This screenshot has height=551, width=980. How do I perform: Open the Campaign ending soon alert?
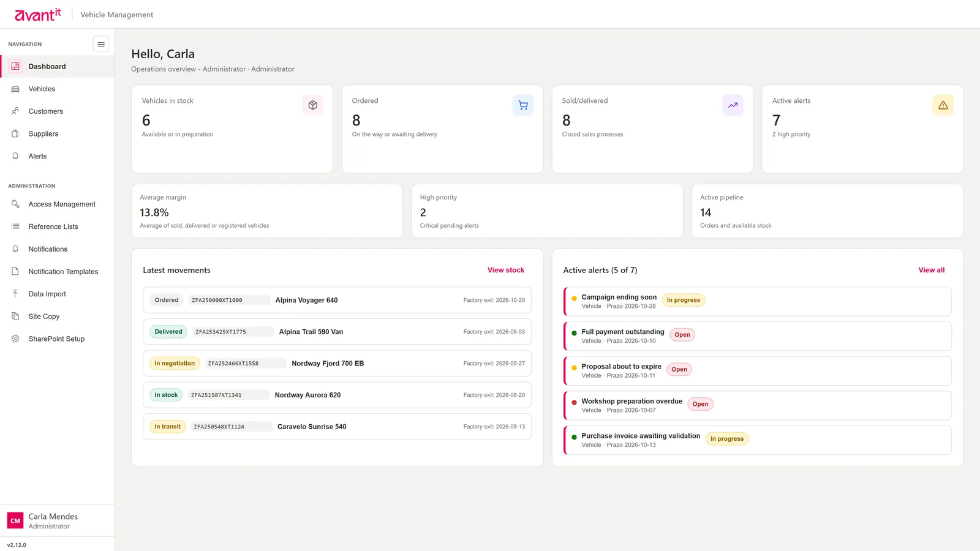[x=758, y=301]
